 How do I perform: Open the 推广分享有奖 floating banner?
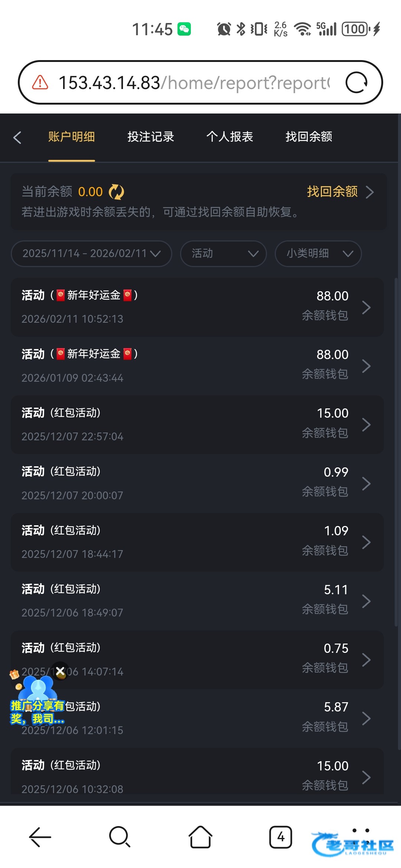pyautogui.click(x=37, y=705)
